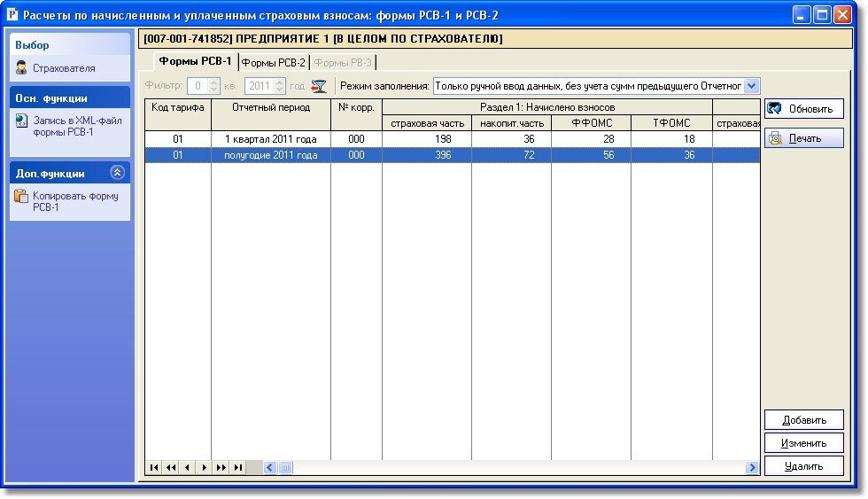Click the horizontal scrollbar thumb
Image resolution: width=868 pixels, height=499 pixels.
click(x=285, y=467)
